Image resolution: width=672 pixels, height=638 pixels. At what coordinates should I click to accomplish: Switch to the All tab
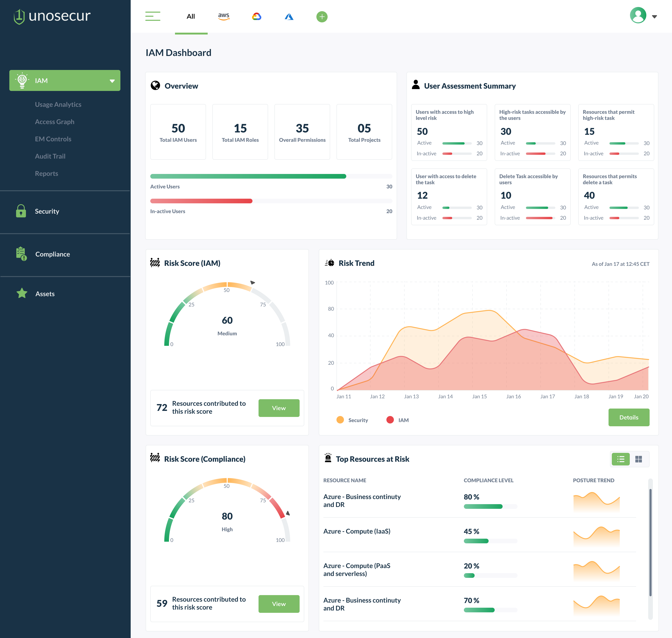tap(191, 16)
